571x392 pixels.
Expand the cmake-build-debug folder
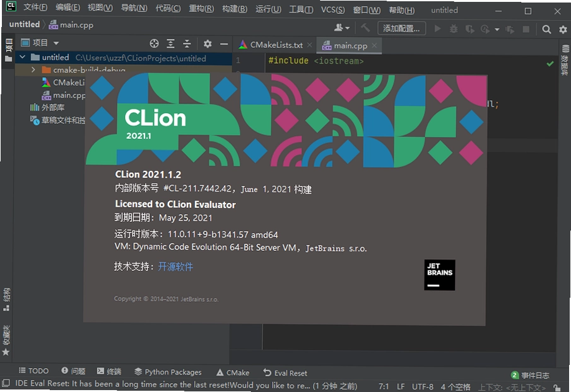33,69
